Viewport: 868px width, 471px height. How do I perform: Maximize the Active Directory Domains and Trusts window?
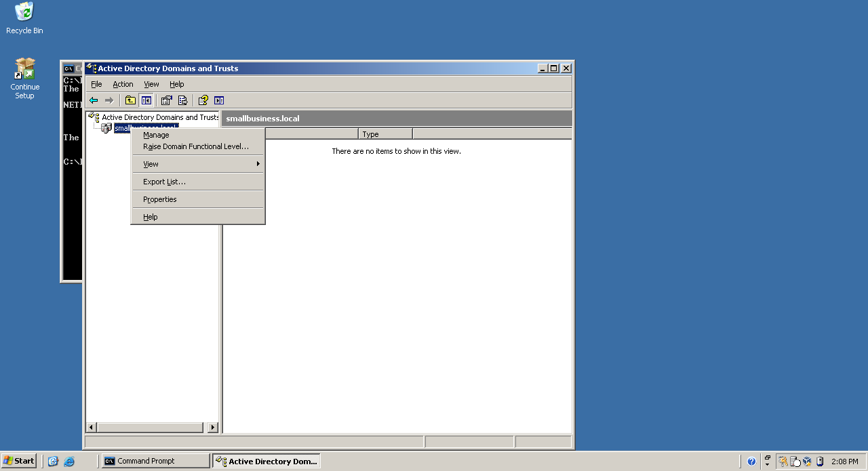pyautogui.click(x=554, y=68)
